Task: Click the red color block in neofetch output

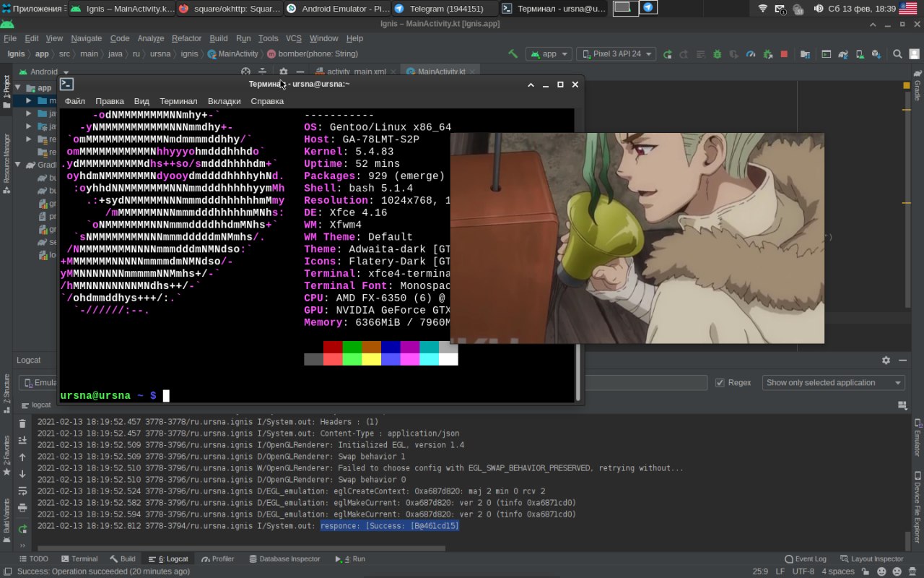Action: [333, 347]
